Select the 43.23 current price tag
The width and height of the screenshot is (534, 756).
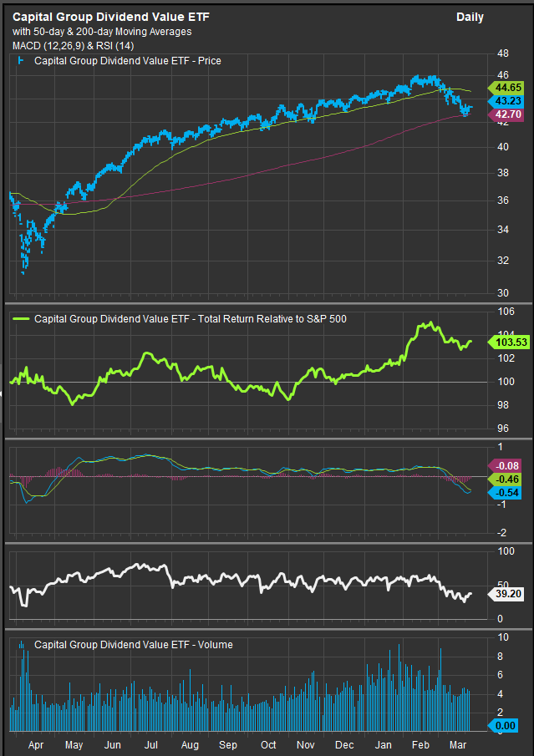508,100
